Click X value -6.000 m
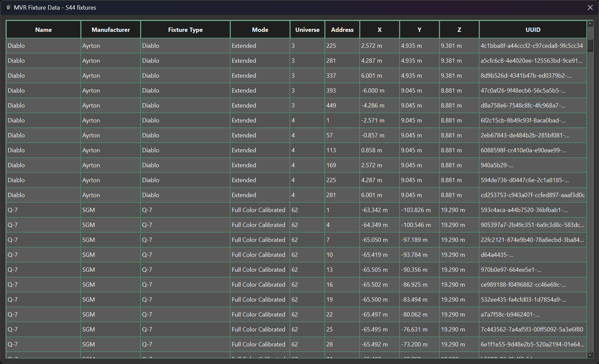This screenshot has height=364, width=599. (380, 91)
